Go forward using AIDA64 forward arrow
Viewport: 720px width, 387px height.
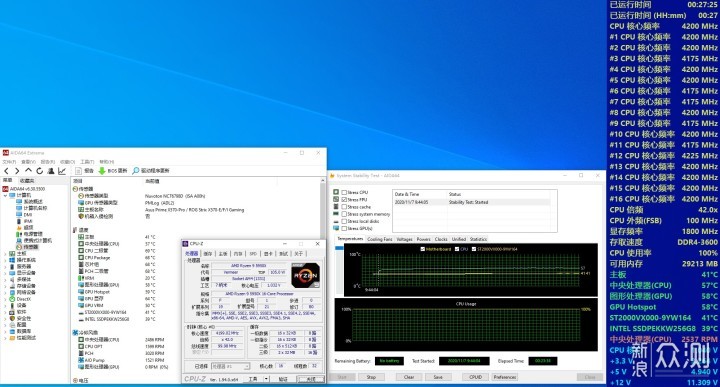pyautogui.click(x=17, y=171)
